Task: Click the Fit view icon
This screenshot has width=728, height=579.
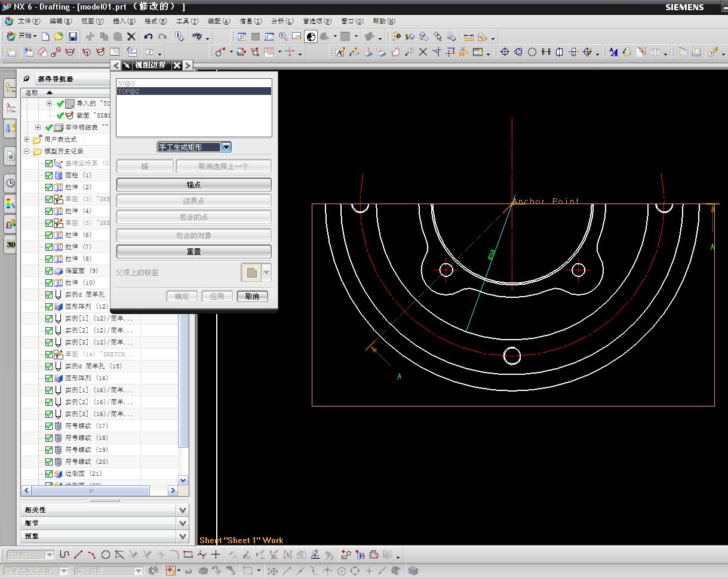Action: click(242, 36)
